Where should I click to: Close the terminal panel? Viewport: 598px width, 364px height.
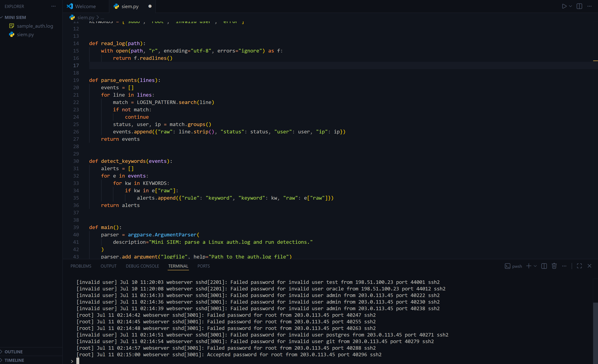pos(589,266)
